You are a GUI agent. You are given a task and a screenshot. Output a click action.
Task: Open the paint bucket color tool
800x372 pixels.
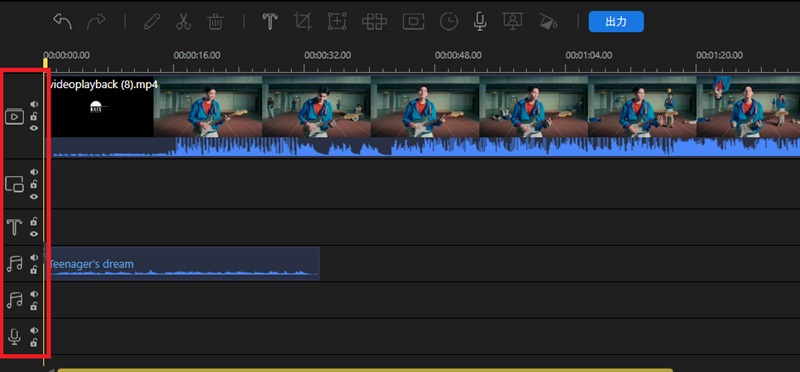pyautogui.click(x=548, y=21)
